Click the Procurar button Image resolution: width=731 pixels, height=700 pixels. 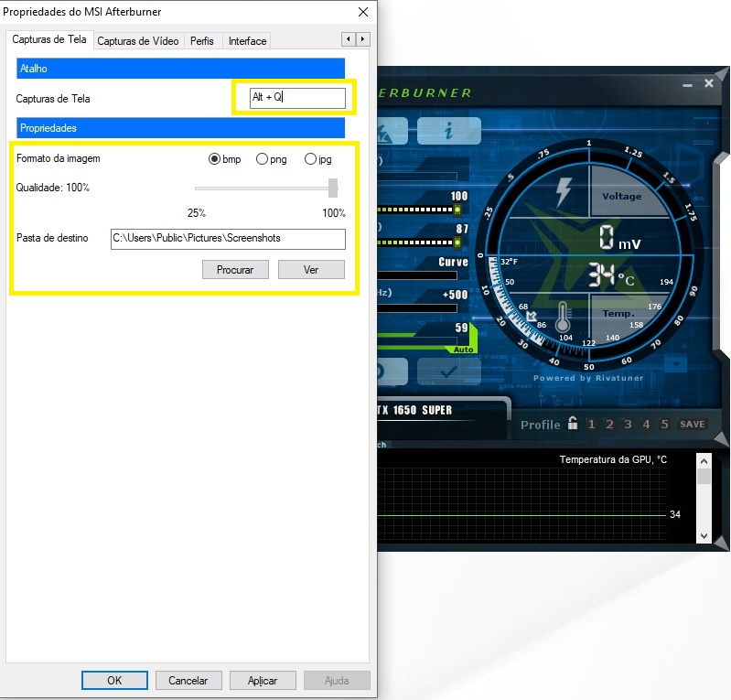pyautogui.click(x=235, y=270)
